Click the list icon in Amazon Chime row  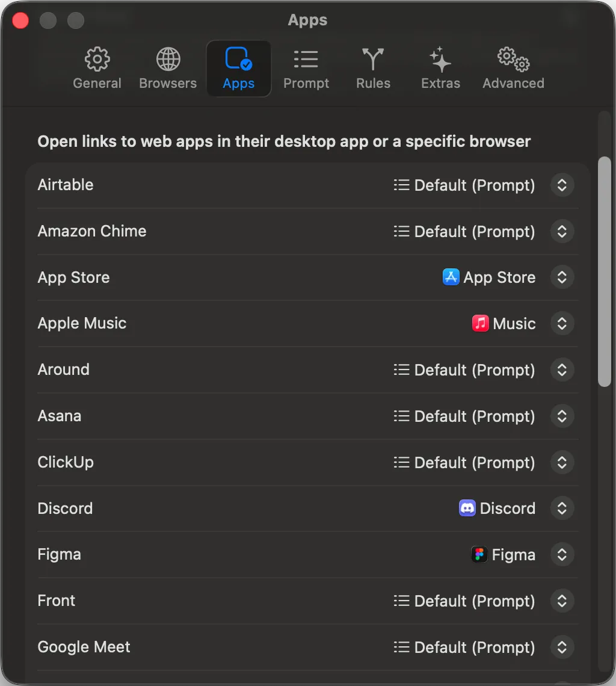tap(402, 231)
